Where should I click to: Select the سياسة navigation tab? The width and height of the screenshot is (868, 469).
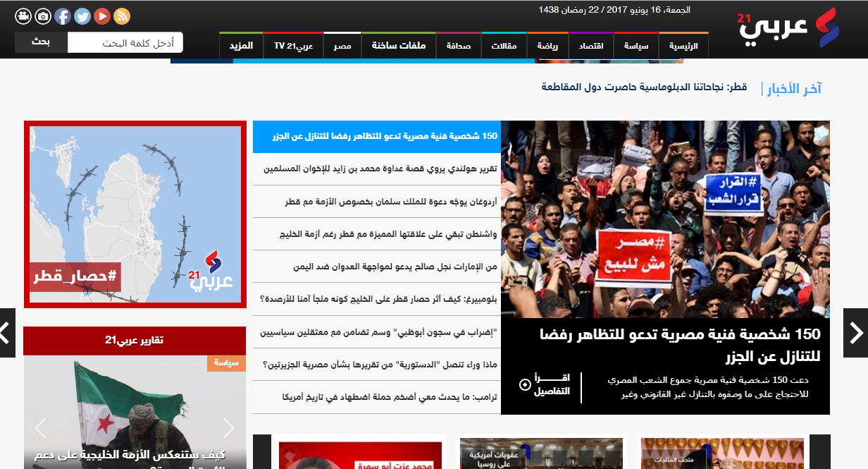(x=636, y=46)
